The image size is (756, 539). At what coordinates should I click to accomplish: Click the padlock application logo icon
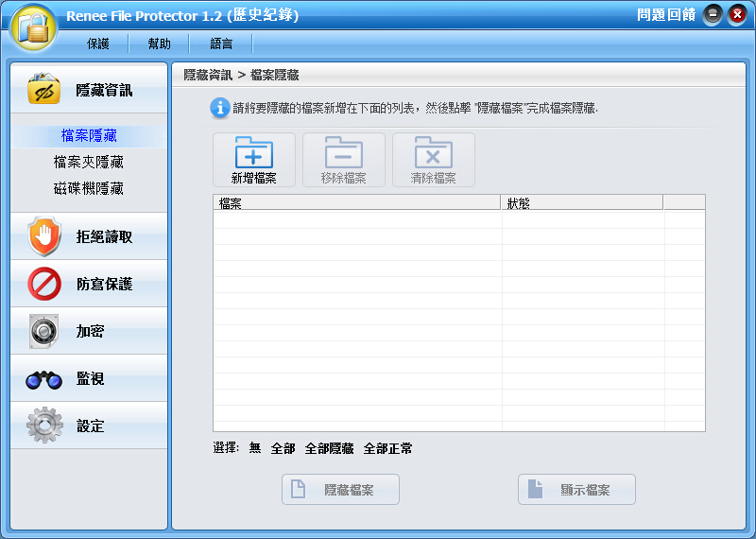click(33, 27)
